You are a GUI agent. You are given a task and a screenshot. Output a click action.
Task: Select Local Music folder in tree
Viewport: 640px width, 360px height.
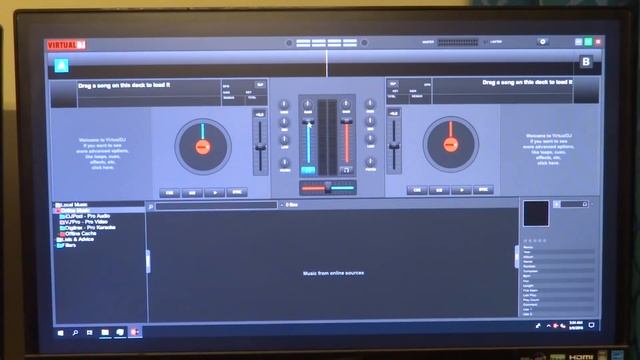pos(74,204)
